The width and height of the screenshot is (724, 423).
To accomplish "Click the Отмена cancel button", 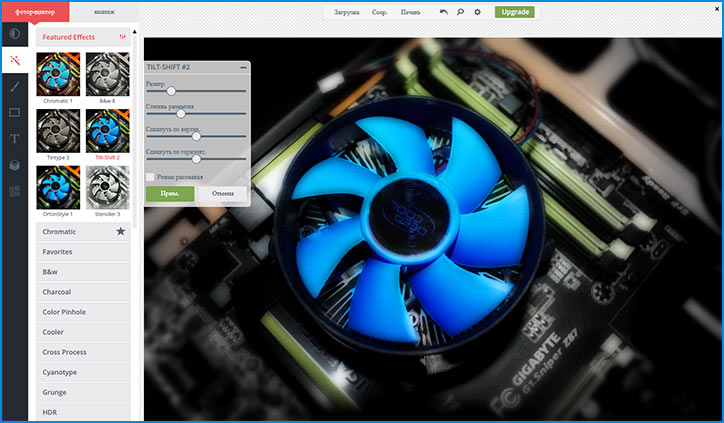I will (222, 193).
